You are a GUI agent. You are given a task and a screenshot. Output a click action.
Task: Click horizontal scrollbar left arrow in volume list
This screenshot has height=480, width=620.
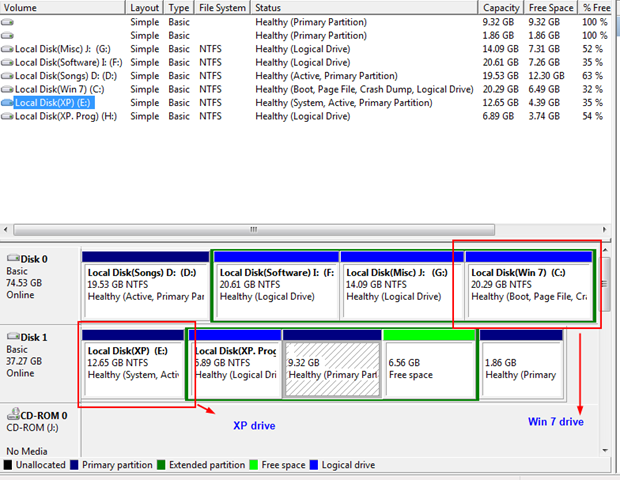coord(6,229)
